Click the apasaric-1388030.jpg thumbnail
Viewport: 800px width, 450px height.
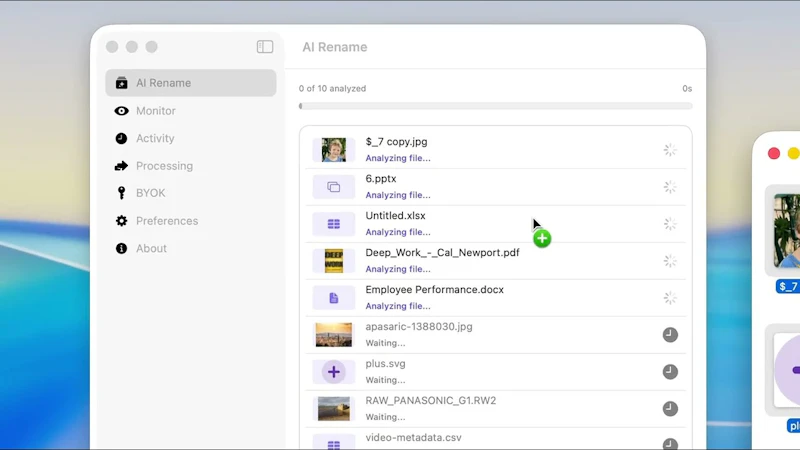(x=334, y=335)
